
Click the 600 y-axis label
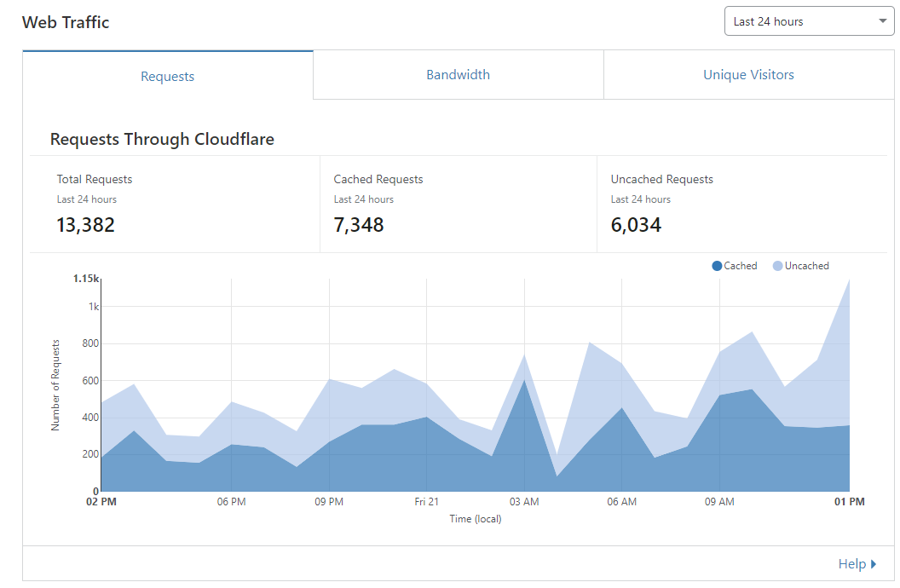(90, 381)
